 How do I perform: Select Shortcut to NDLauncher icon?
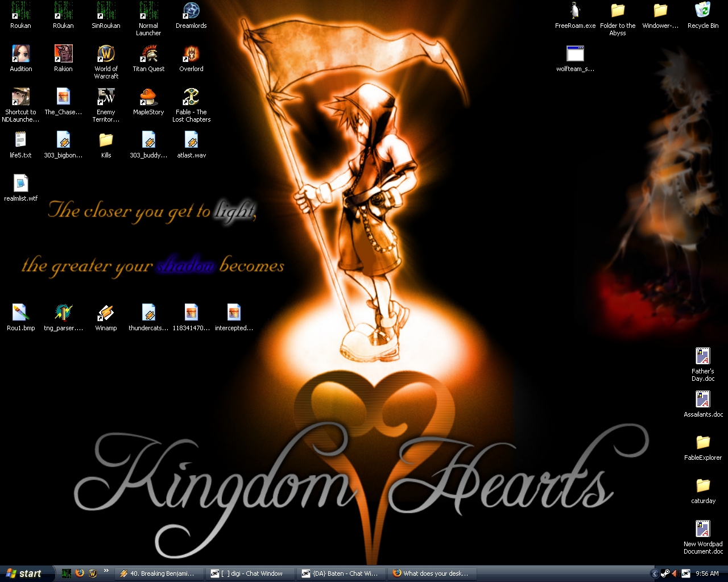[x=20, y=105]
